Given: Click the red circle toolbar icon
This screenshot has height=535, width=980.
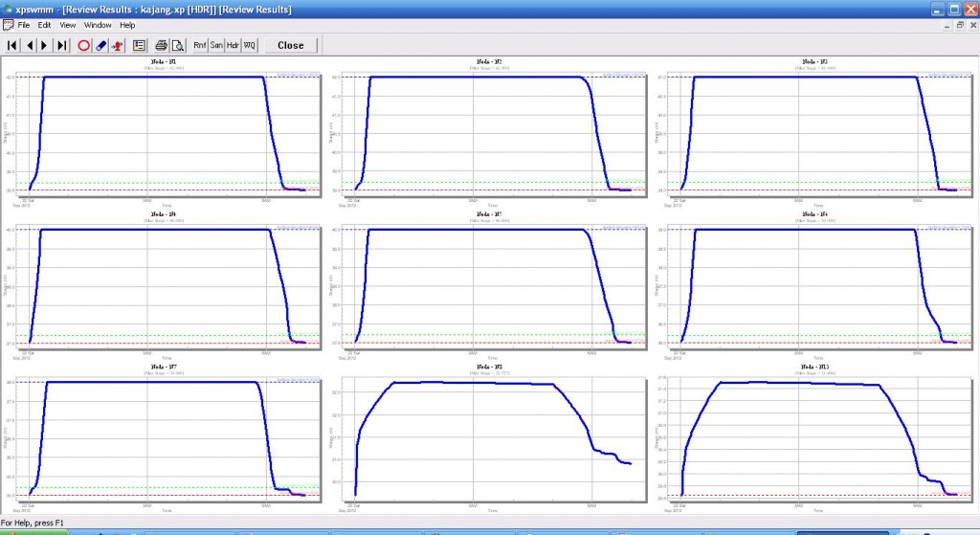Looking at the screenshot, I should (83, 45).
